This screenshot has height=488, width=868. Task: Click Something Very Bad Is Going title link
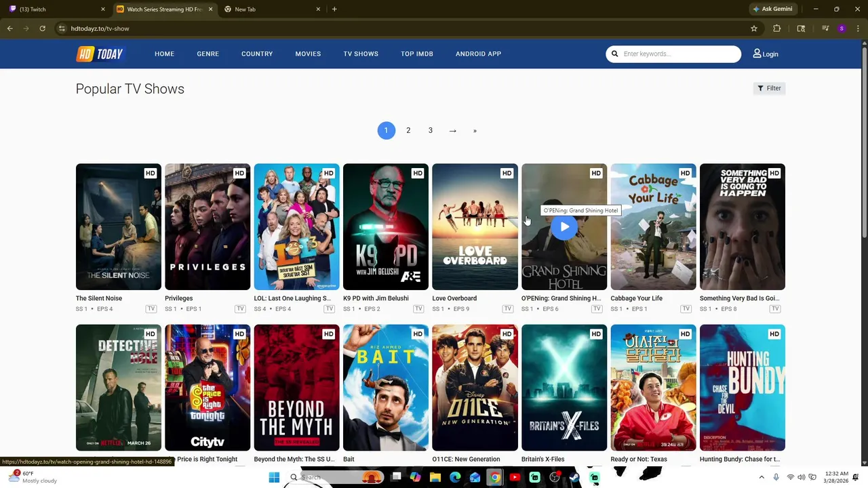tap(739, 298)
